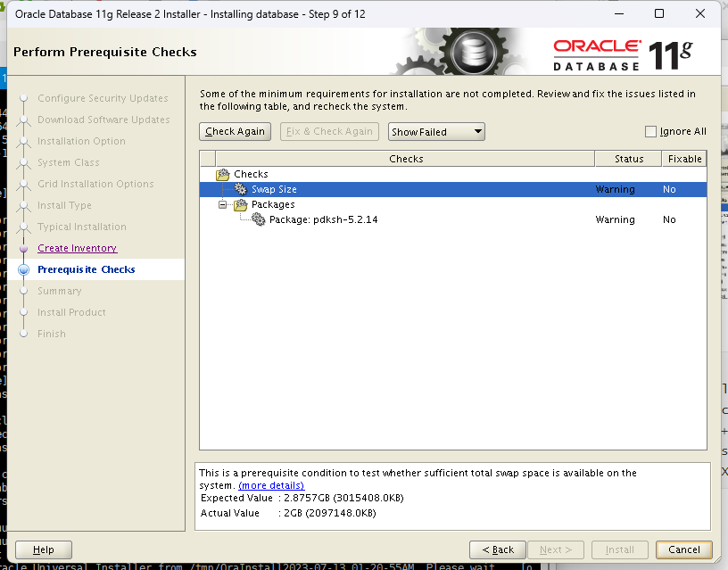Image resolution: width=728 pixels, height=570 pixels.
Task: Cancel the installation
Action: pos(684,550)
